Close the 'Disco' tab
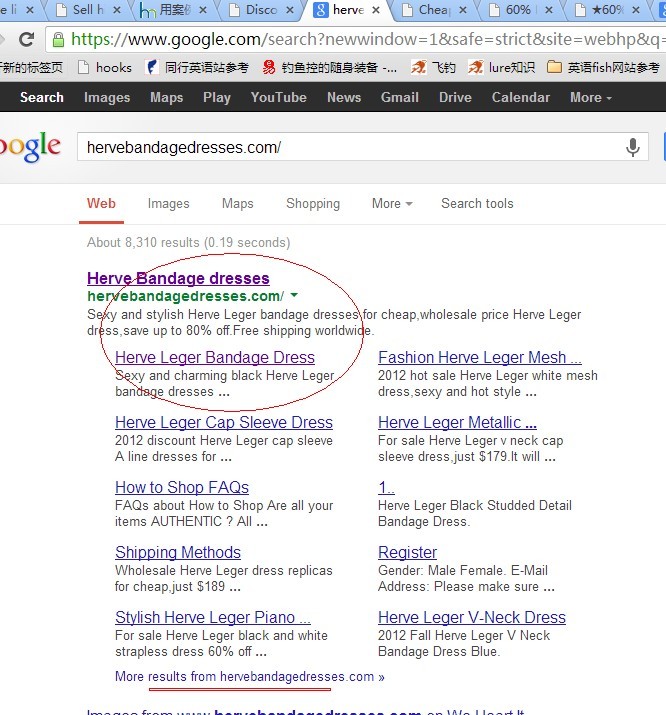Viewport: 666px width, 715px height. pyautogui.click(x=290, y=10)
